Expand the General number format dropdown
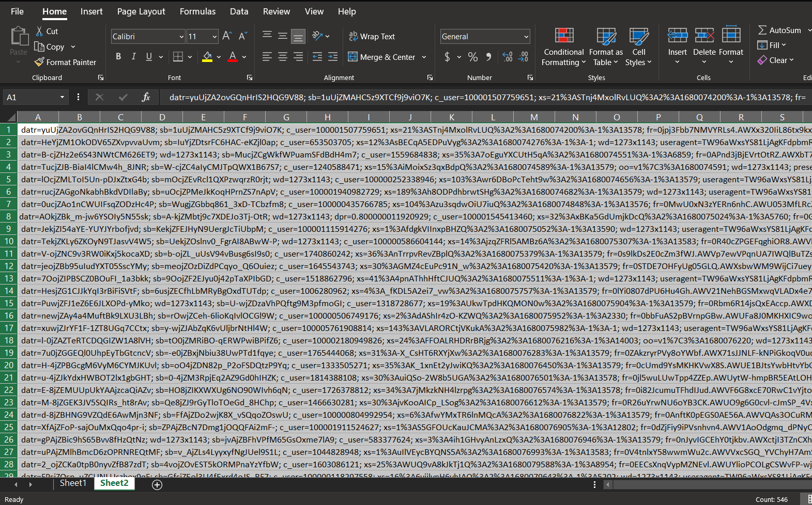 [526, 37]
